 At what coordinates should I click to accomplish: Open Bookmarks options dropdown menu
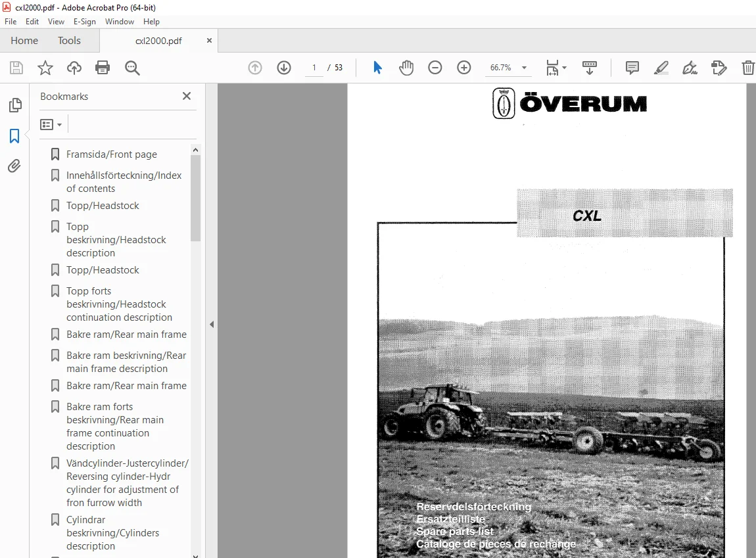click(x=51, y=125)
